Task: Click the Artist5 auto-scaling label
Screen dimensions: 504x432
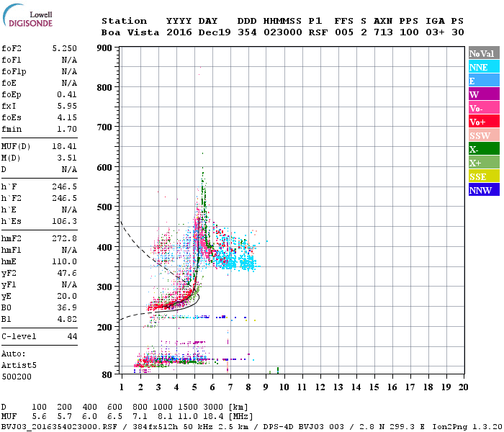Action: click(x=19, y=366)
